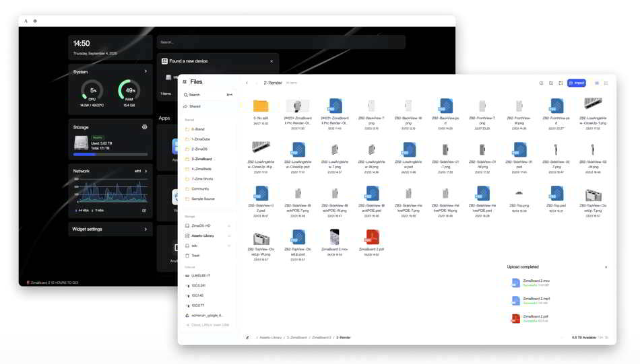Click the Files app grid icon

point(185,82)
